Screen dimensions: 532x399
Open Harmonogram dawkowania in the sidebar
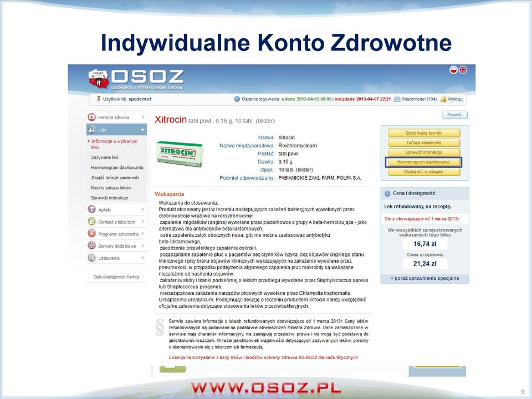[117, 167]
